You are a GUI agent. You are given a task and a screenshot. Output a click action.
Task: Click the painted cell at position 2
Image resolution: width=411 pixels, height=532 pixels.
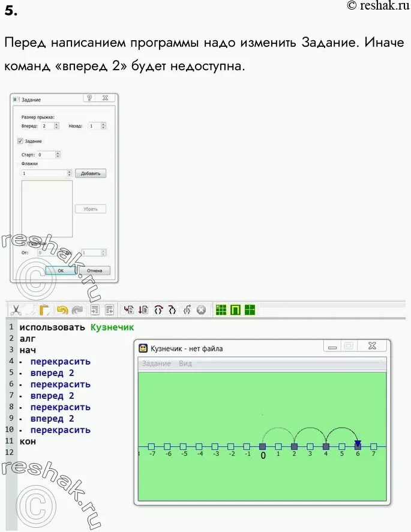pyautogui.click(x=294, y=446)
